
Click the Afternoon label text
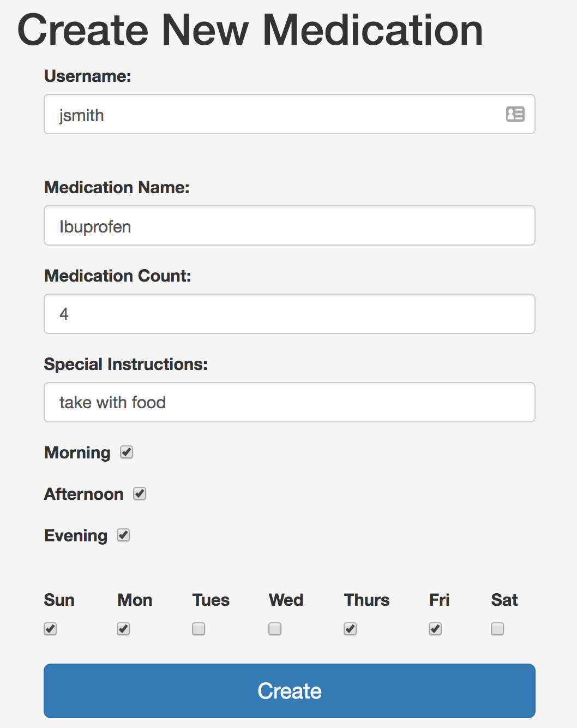pyautogui.click(x=84, y=494)
